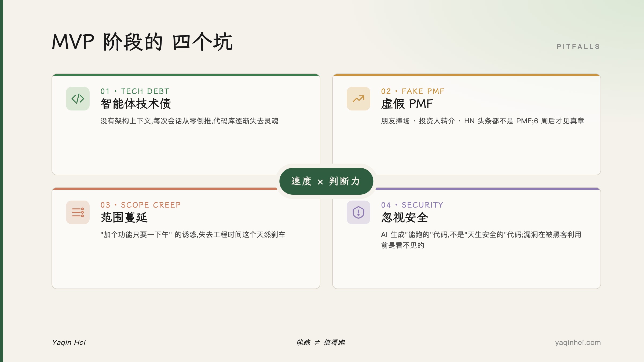Click the code brackets icon for Tech Debt

pyautogui.click(x=78, y=99)
